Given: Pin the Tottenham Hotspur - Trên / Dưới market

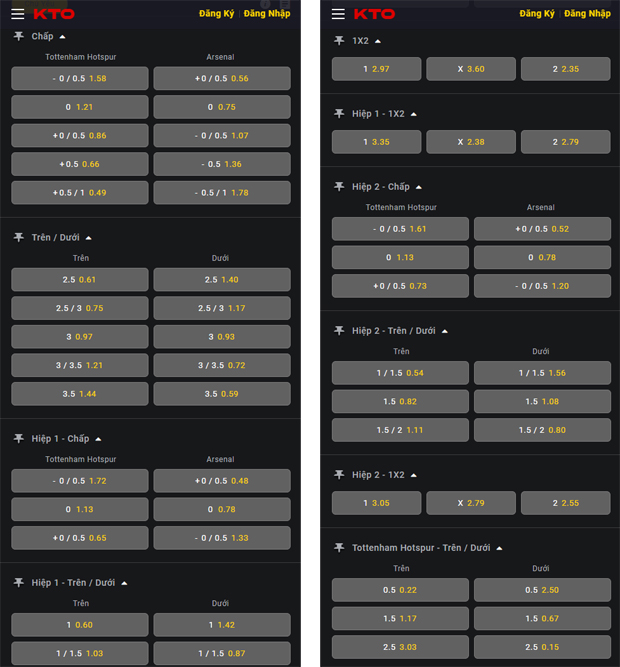Looking at the screenshot, I should point(339,547).
